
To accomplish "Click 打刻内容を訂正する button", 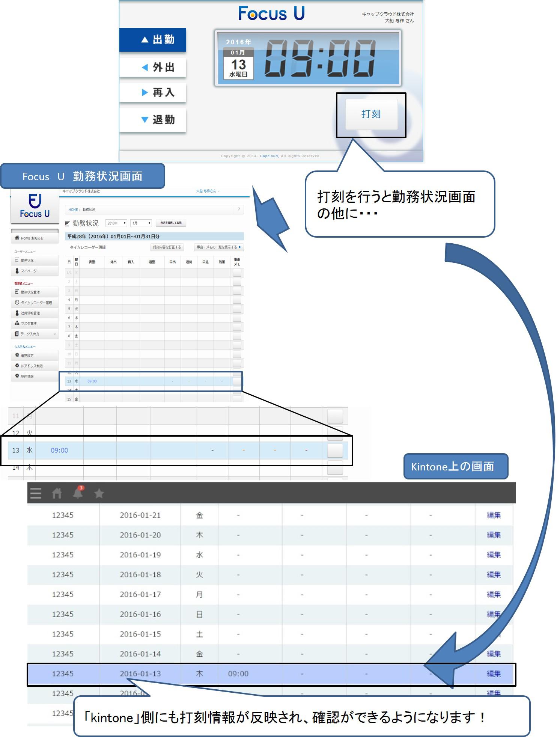I will pyautogui.click(x=167, y=247).
